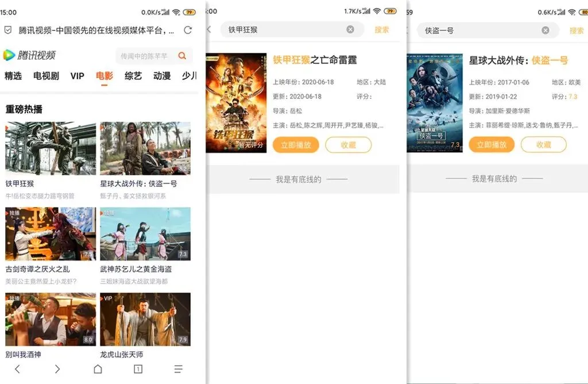Open the 武神苏乞儿之黄金海盗 thumbnail
The width and height of the screenshot is (588, 384).
click(x=145, y=234)
